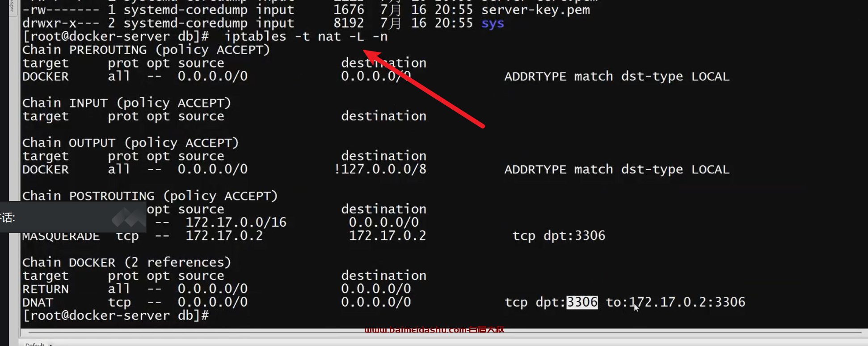Click 'tcp dpt:3306' in the MASQUERADE row
The image size is (868, 346).
[559, 236]
